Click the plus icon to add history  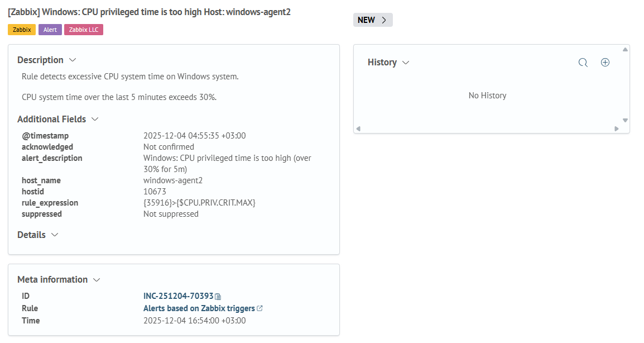click(605, 63)
